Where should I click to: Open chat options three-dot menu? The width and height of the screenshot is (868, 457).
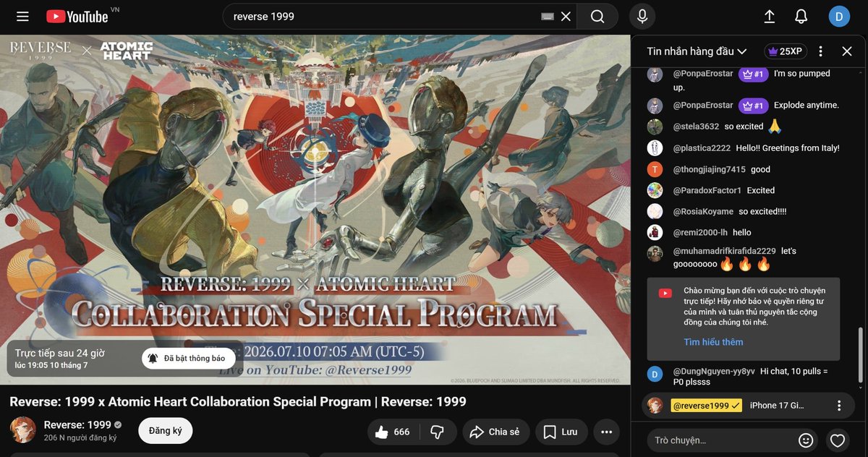820,51
